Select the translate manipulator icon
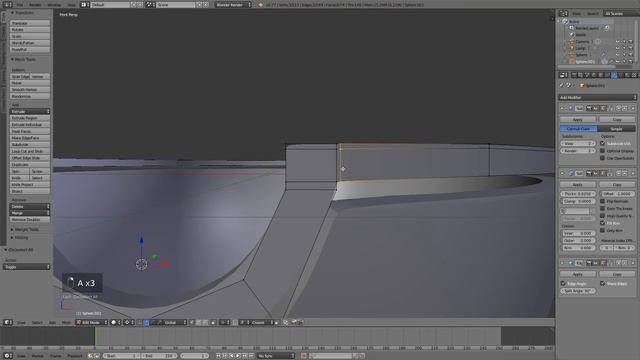 pos(146,322)
